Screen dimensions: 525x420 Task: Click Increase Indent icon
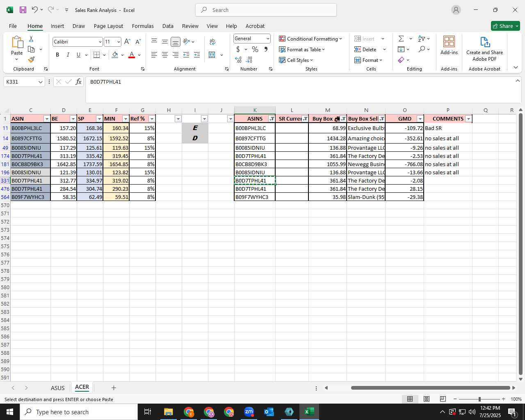tap(197, 55)
